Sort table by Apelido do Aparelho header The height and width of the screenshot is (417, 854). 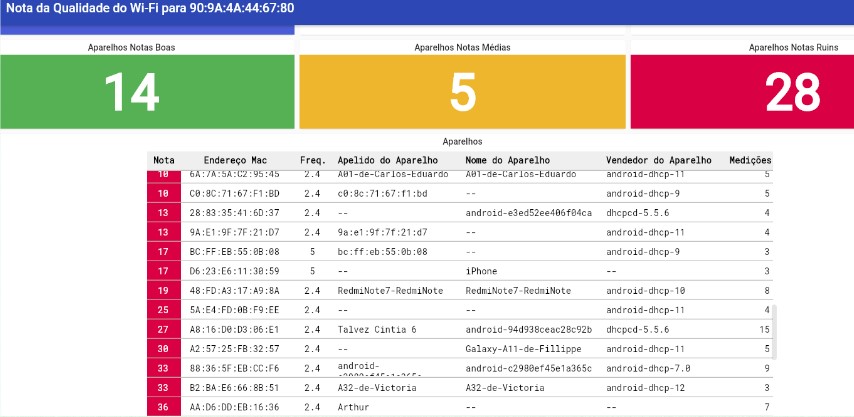click(388, 160)
